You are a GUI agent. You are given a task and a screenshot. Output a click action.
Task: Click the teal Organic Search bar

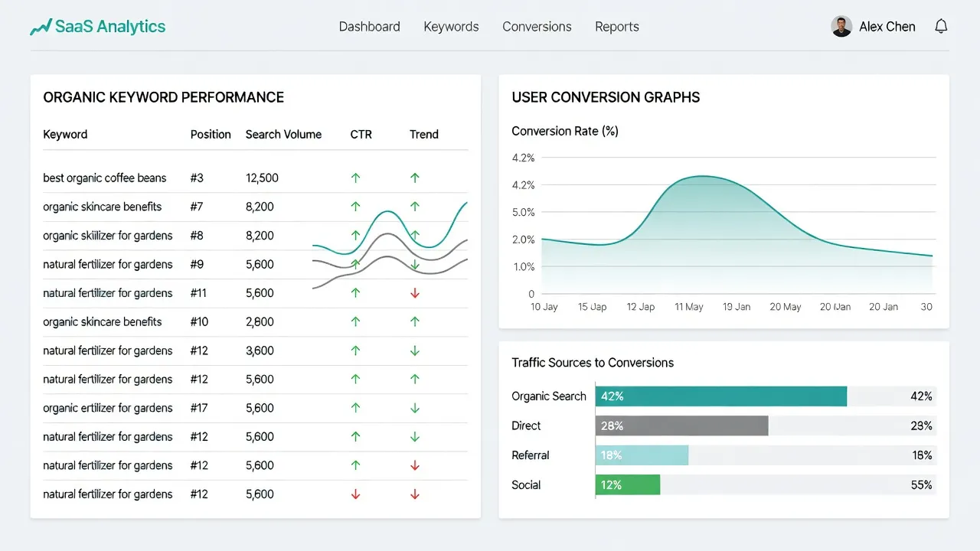721,396
